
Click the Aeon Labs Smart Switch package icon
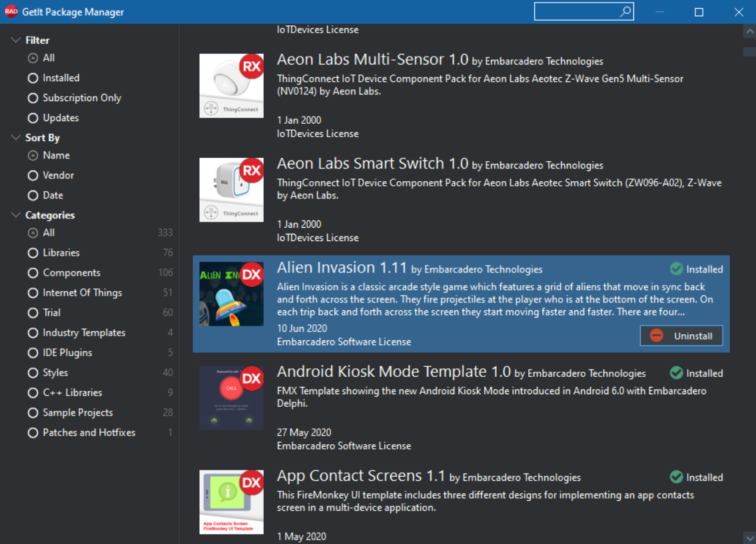[x=231, y=190]
